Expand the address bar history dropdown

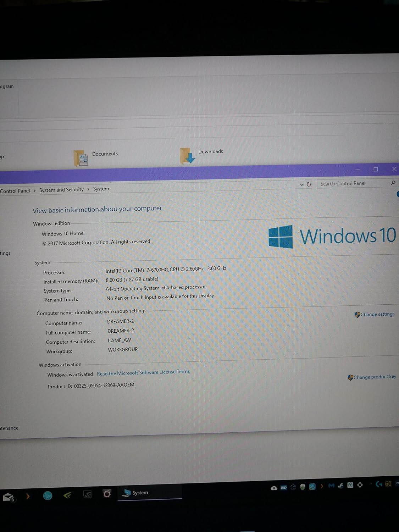pyautogui.click(x=301, y=184)
